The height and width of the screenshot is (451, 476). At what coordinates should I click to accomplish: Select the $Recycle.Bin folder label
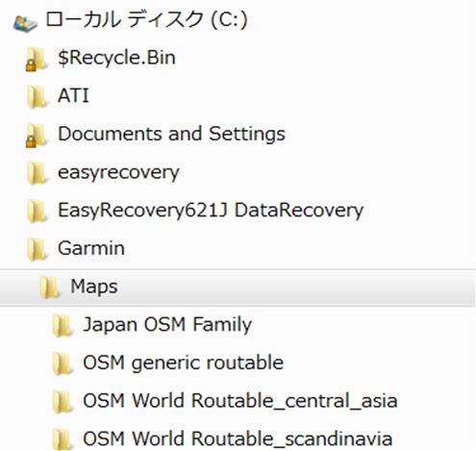click(116, 58)
